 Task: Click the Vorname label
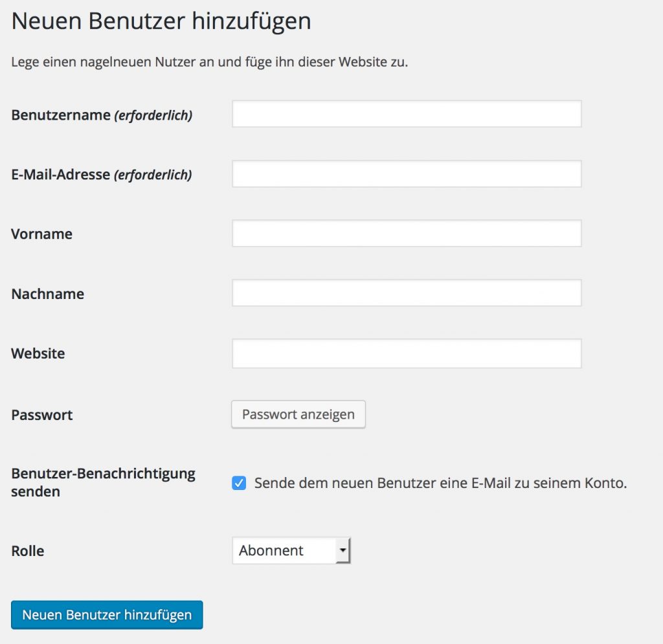(41, 234)
